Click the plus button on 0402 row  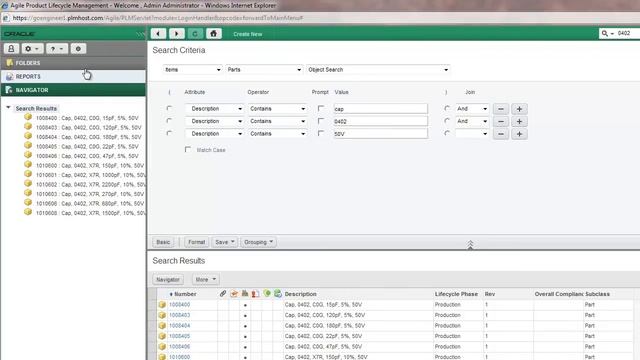coord(519,122)
